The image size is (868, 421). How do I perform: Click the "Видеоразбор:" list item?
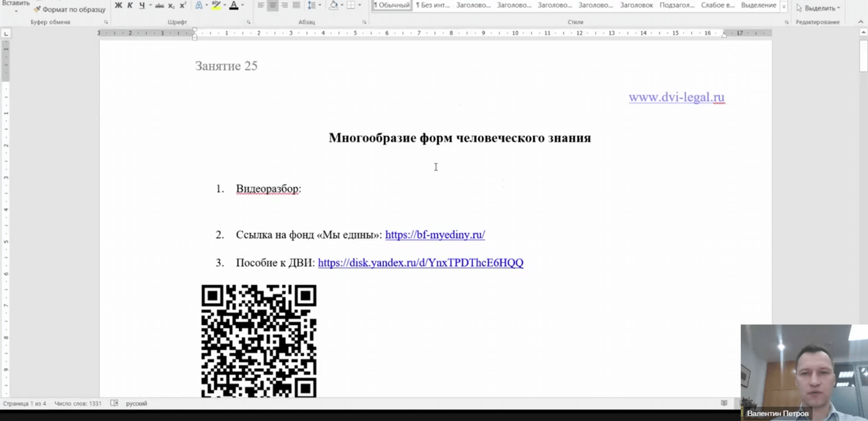(269, 189)
